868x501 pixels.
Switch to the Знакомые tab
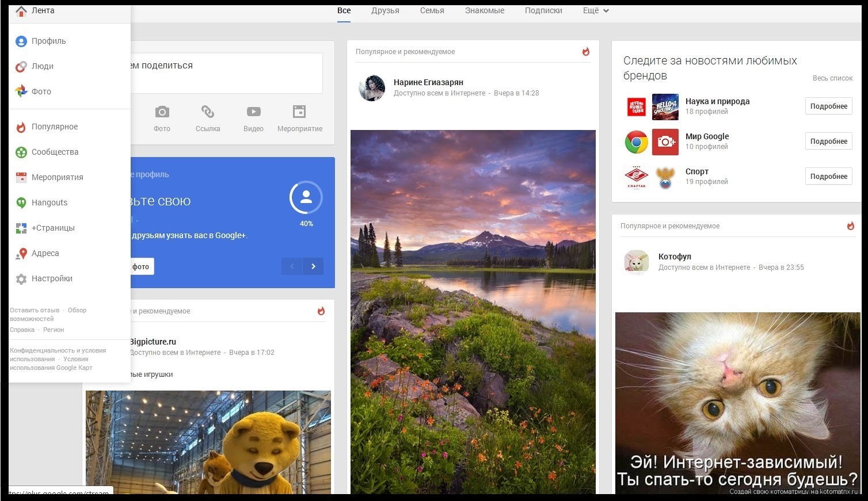(485, 10)
